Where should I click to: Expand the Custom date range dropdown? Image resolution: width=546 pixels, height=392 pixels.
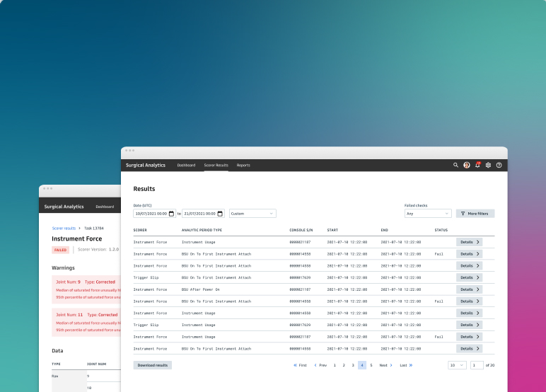click(x=252, y=214)
